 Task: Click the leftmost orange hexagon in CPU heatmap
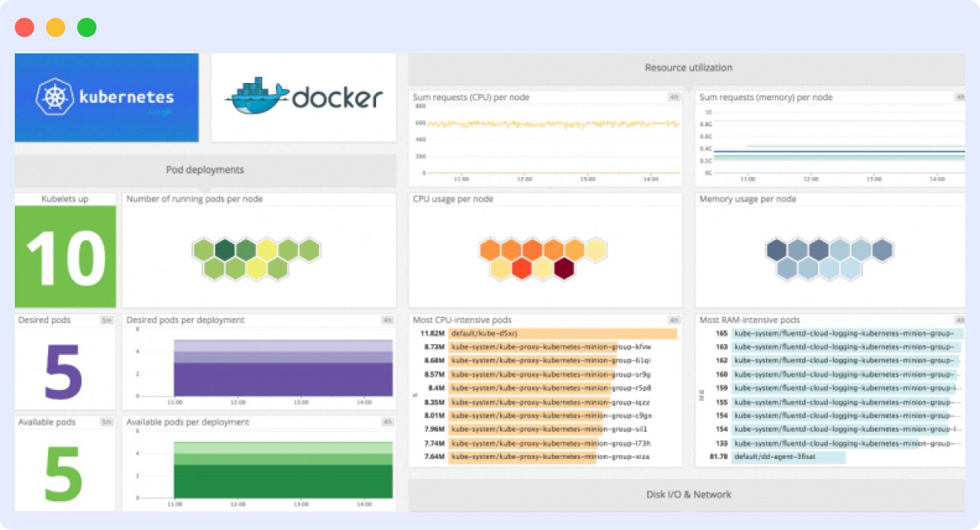pyautogui.click(x=490, y=250)
